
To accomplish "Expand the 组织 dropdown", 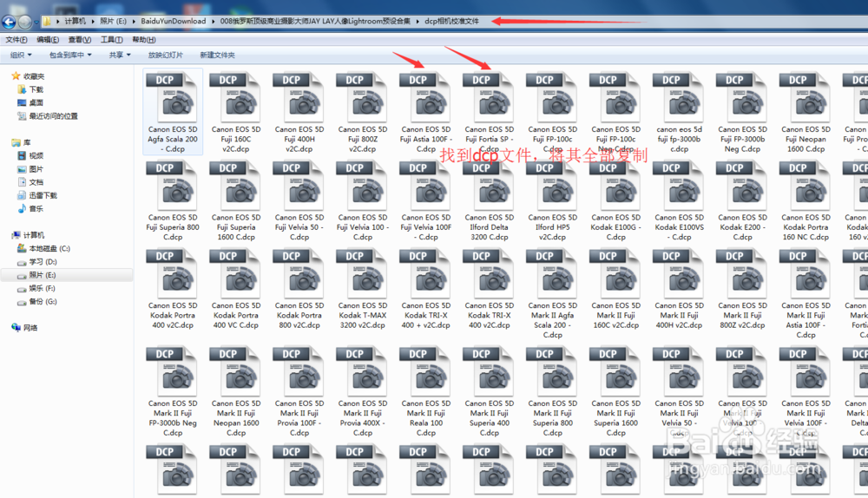I will tap(21, 55).
